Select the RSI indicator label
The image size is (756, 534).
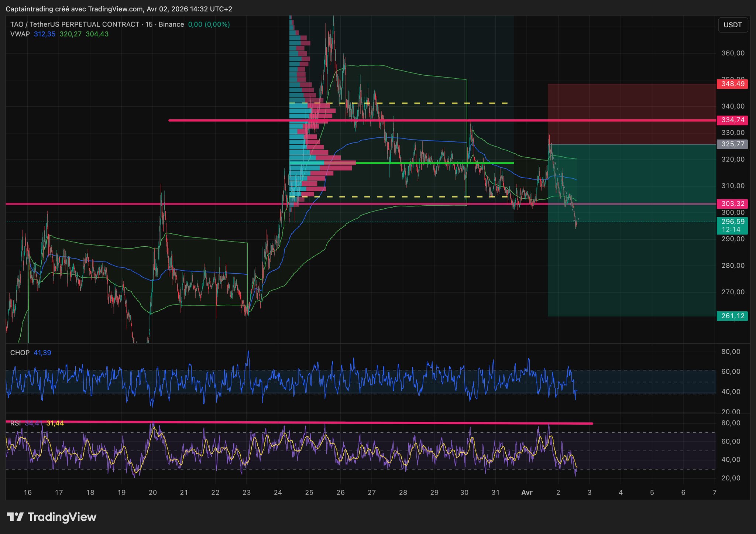coord(15,423)
